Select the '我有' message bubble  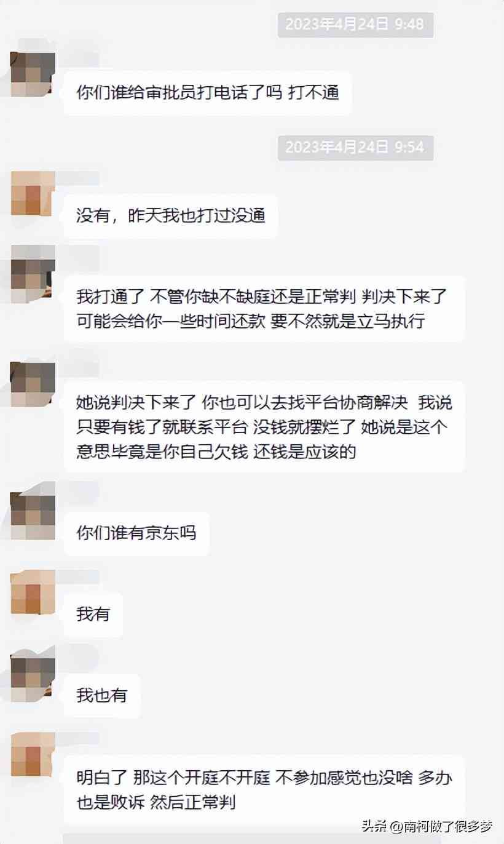tap(93, 614)
